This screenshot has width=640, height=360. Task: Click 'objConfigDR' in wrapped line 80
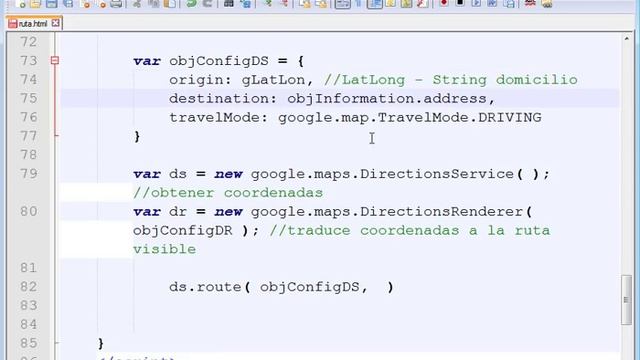[182, 231]
